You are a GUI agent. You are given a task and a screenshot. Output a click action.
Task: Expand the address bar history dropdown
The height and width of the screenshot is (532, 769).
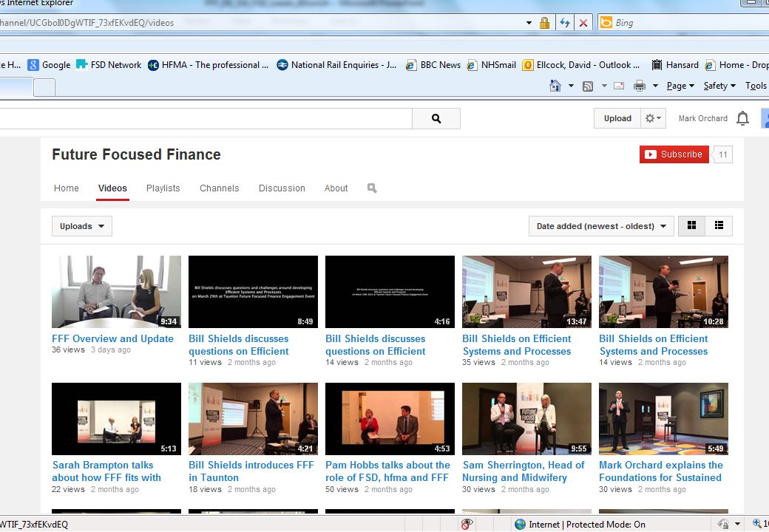tap(529, 22)
